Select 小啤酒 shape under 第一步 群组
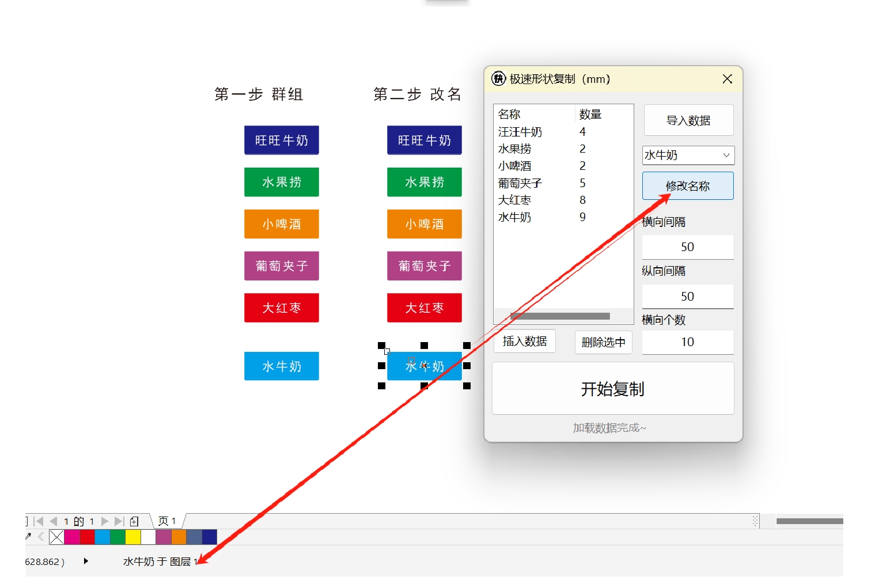Screen dimensions: 875x588 (282, 224)
